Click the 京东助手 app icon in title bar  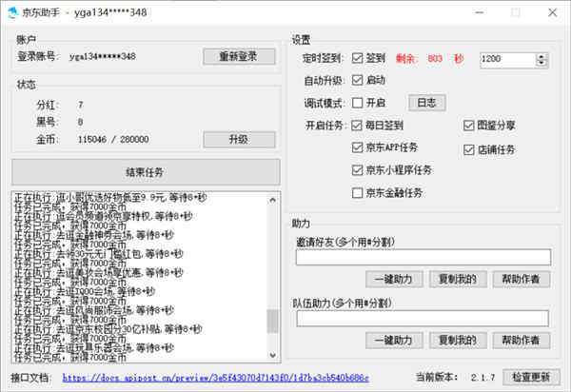click(x=13, y=12)
